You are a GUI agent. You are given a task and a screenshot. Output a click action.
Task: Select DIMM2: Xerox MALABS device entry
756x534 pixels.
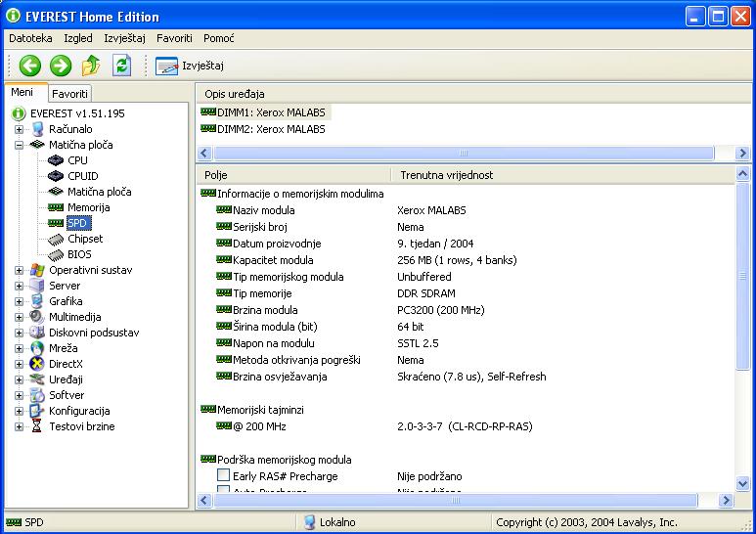(x=270, y=128)
